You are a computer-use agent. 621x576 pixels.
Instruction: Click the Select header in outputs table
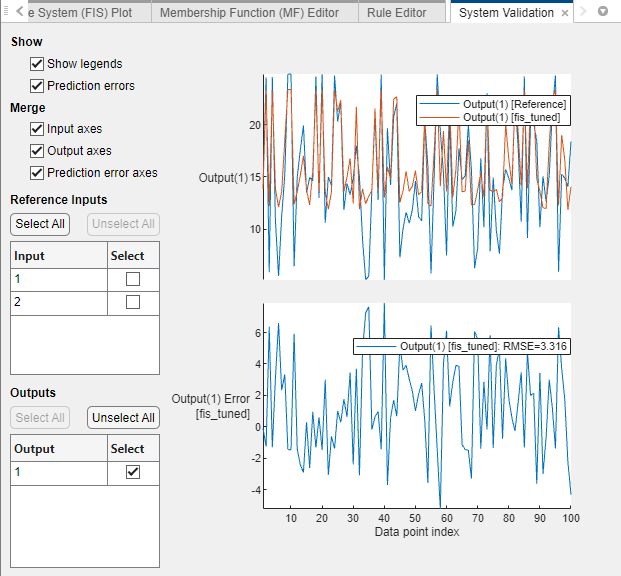pos(133,448)
